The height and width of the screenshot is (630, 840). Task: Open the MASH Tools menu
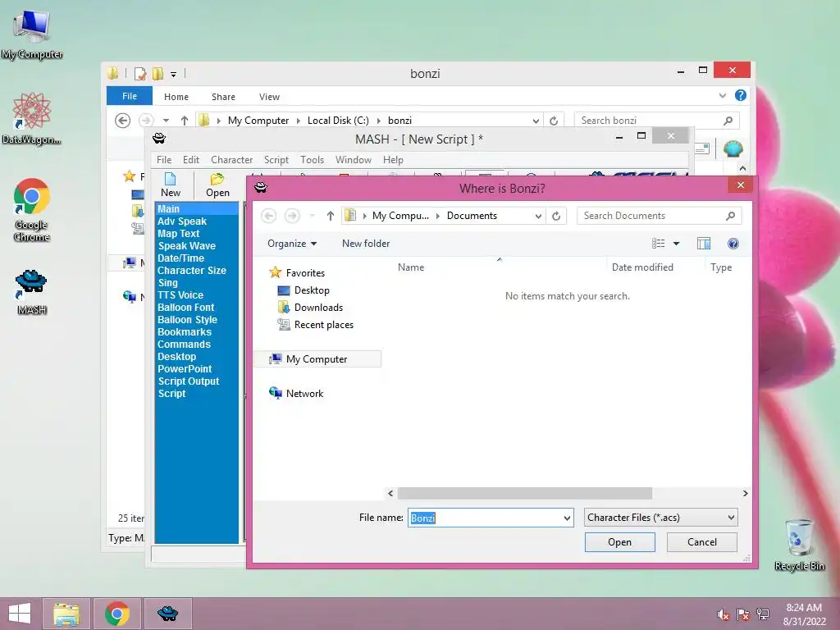312,160
